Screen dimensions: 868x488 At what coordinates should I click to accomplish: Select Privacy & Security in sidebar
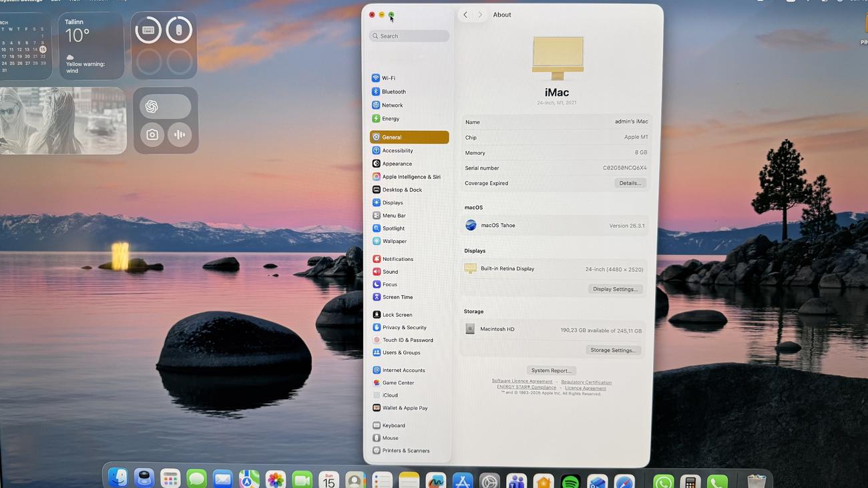point(404,327)
